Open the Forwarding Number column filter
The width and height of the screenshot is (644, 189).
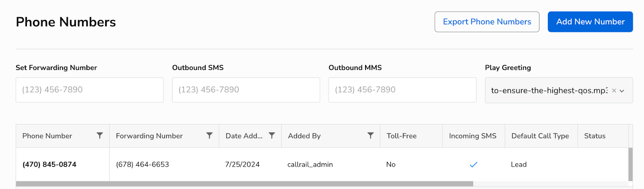click(209, 136)
